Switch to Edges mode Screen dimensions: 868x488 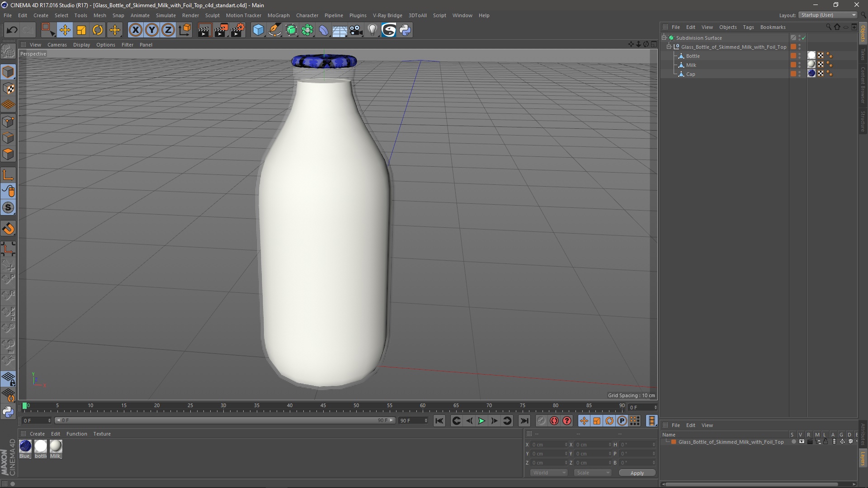[8, 138]
